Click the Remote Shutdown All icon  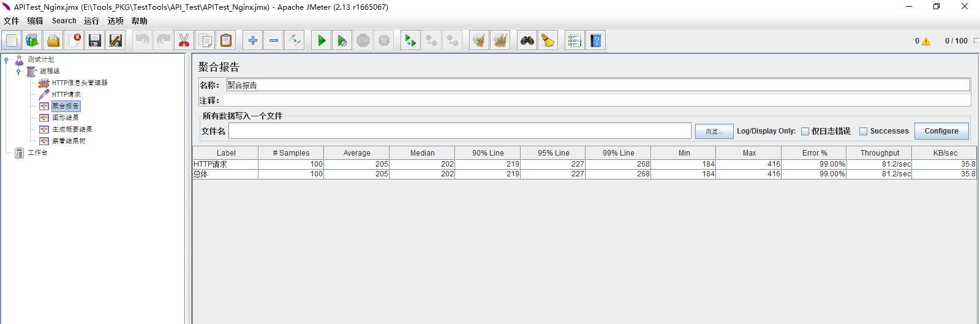tap(452, 40)
